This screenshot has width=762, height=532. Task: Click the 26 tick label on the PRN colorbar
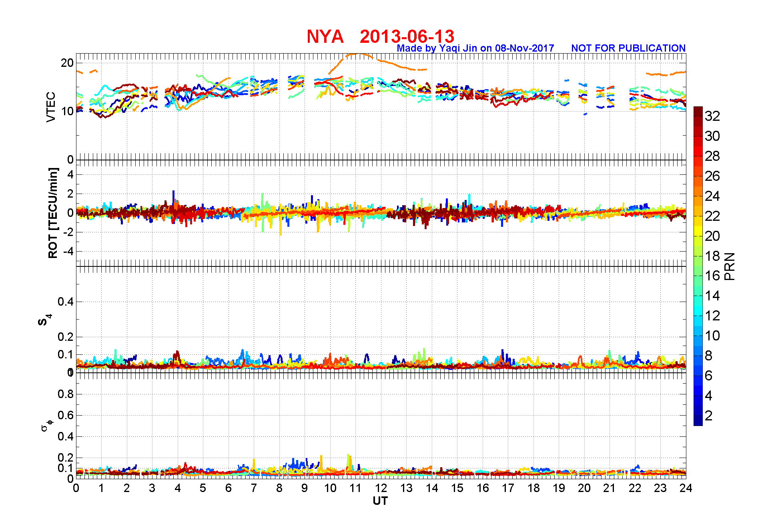712,176
